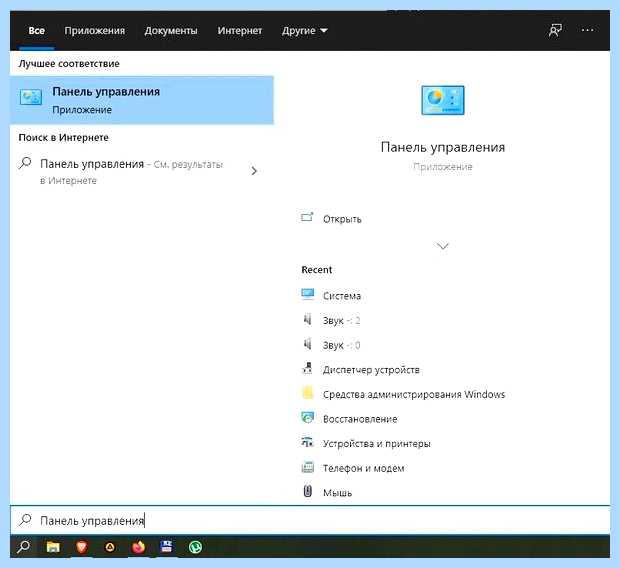Click the Открыть icon
The width and height of the screenshot is (620, 568).
click(307, 217)
